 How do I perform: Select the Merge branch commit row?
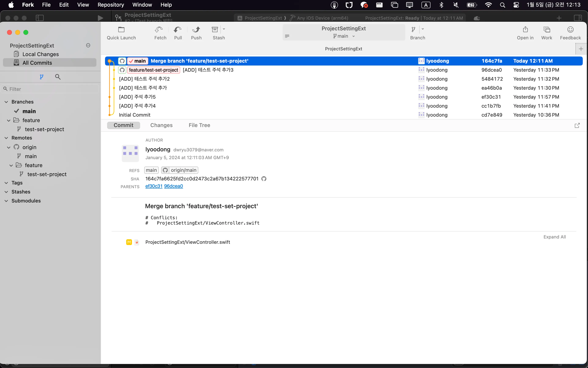click(x=344, y=61)
